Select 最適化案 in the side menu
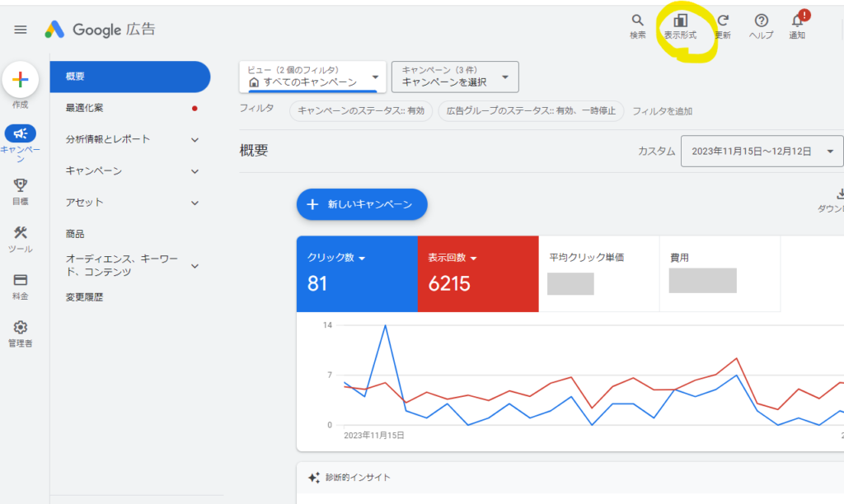 [x=85, y=108]
